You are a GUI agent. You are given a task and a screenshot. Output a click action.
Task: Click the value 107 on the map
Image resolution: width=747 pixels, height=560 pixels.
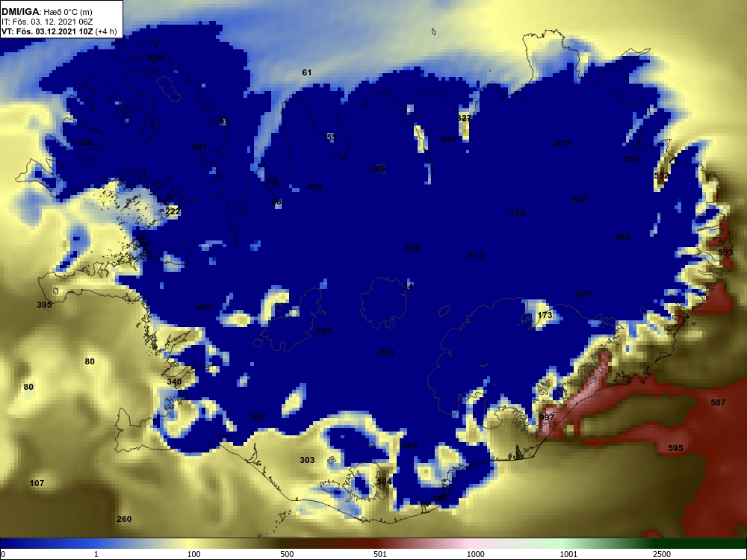point(37,483)
